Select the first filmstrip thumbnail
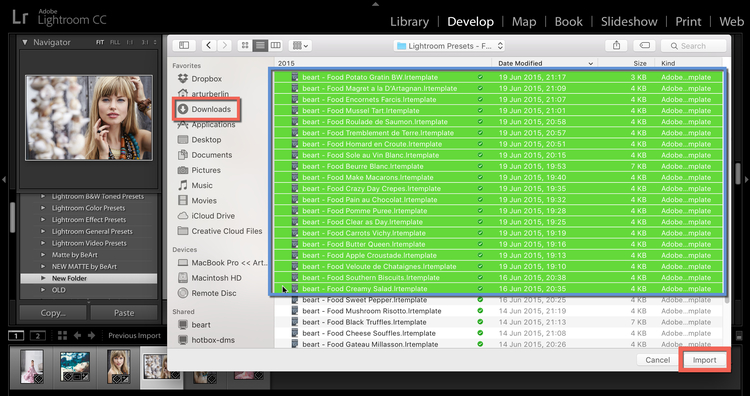The image size is (750, 396). [x=32, y=366]
